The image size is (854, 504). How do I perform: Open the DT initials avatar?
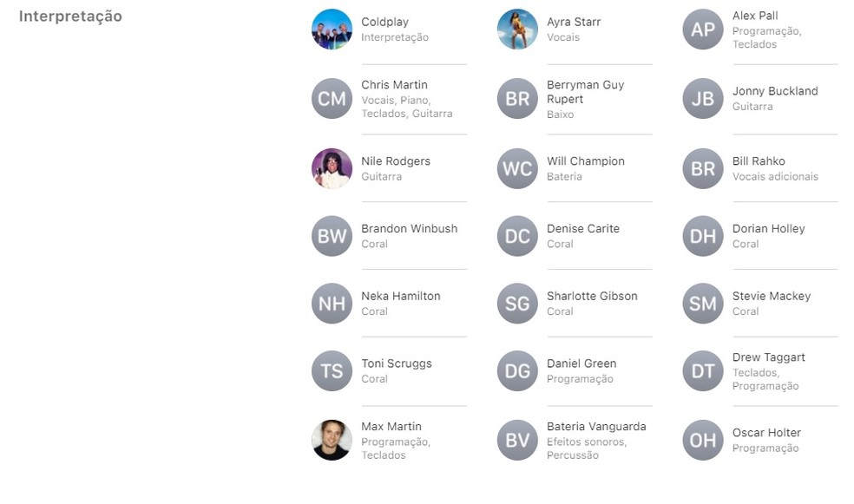[x=703, y=371]
